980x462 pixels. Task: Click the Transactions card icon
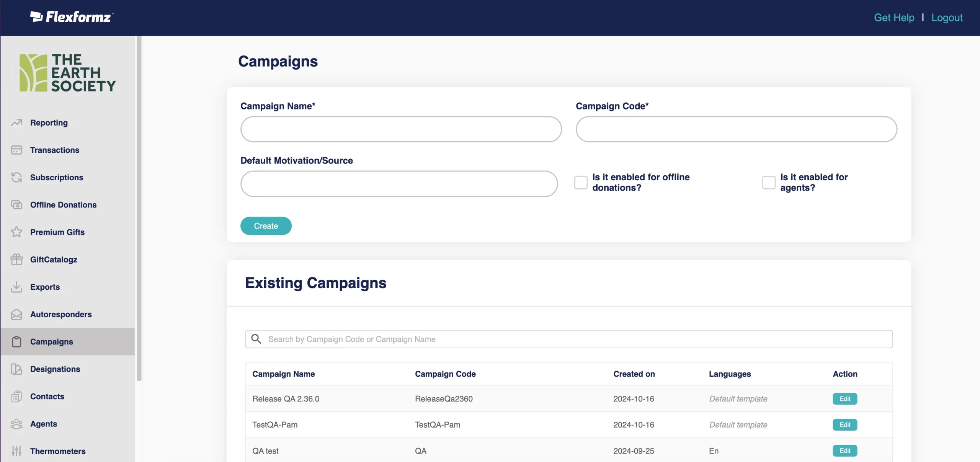tap(16, 150)
